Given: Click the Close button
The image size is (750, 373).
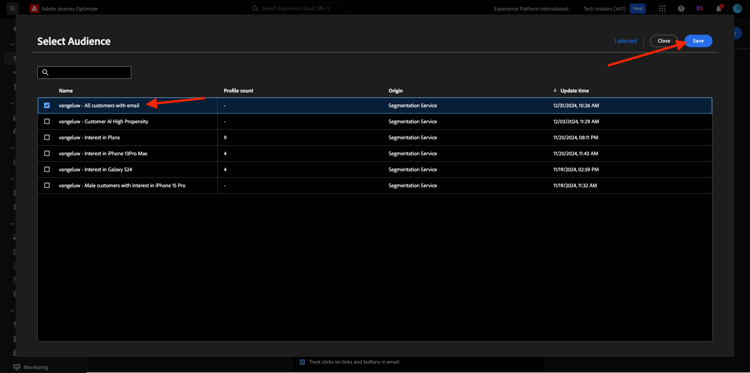Looking at the screenshot, I should (x=664, y=41).
